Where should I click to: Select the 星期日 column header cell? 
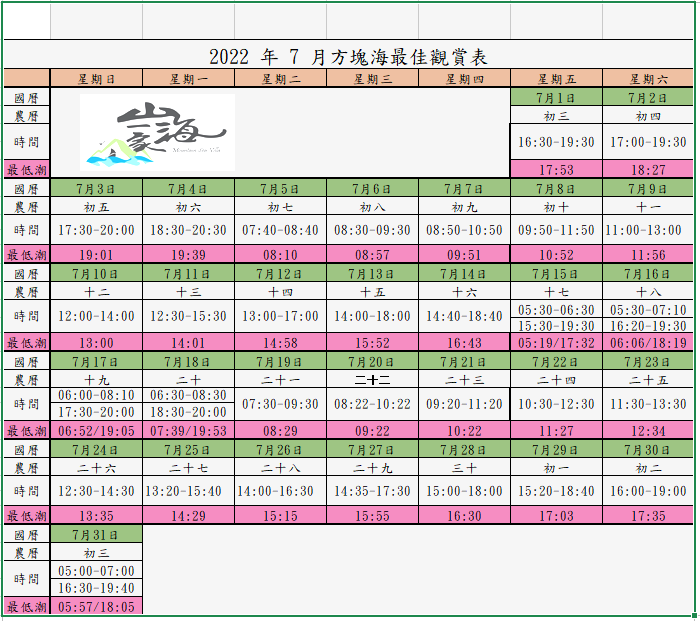[97, 79]
